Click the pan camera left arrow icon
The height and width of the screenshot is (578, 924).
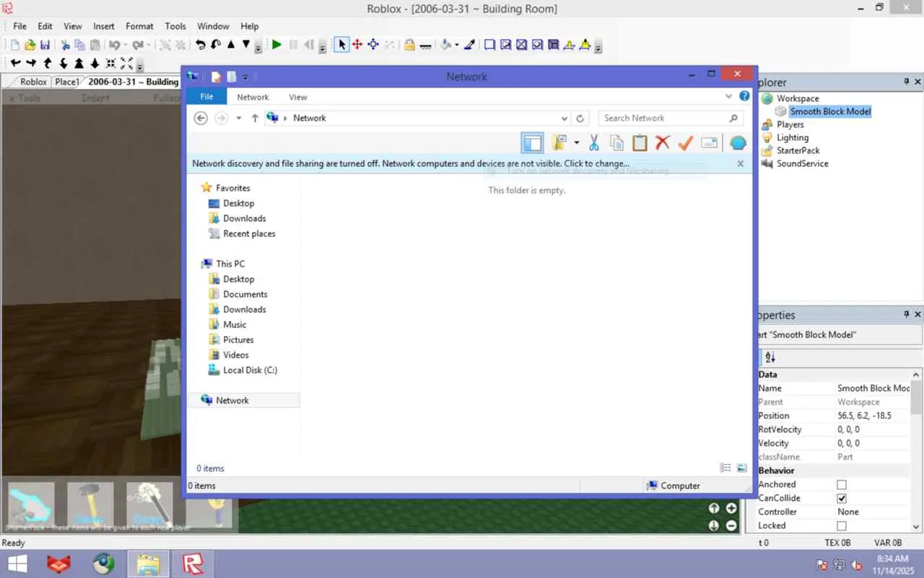15,63
